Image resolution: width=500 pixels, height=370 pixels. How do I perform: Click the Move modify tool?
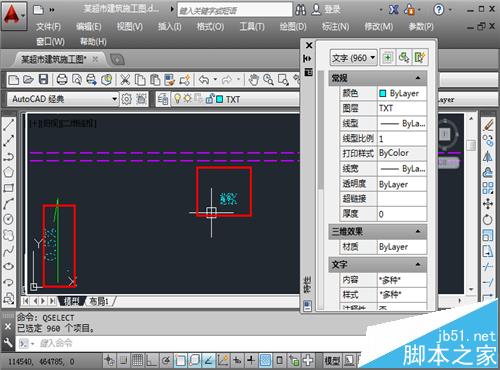point(488,204)
